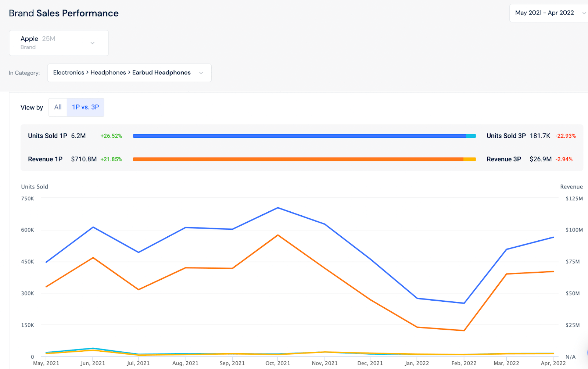Screen dimensions: 588x369
Task: Click the Headphones breadcrumb in category
Action: [x=108, y=73]
